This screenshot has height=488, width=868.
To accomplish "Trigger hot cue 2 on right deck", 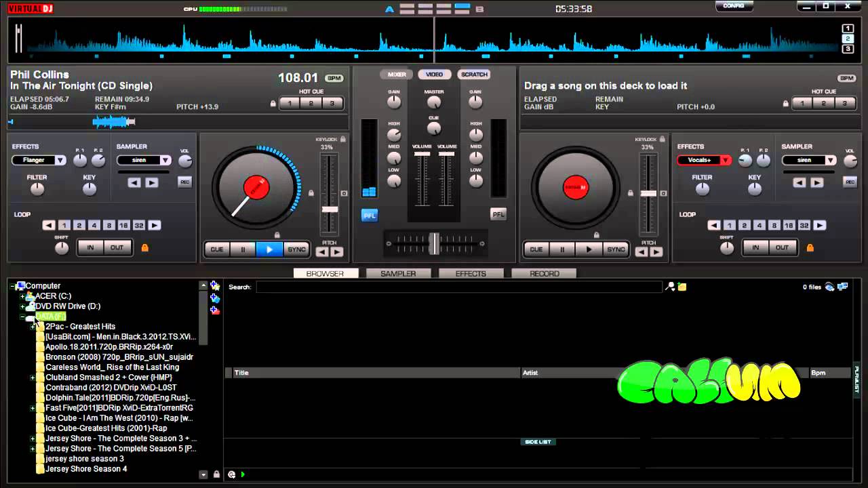I will pos(823,104).
